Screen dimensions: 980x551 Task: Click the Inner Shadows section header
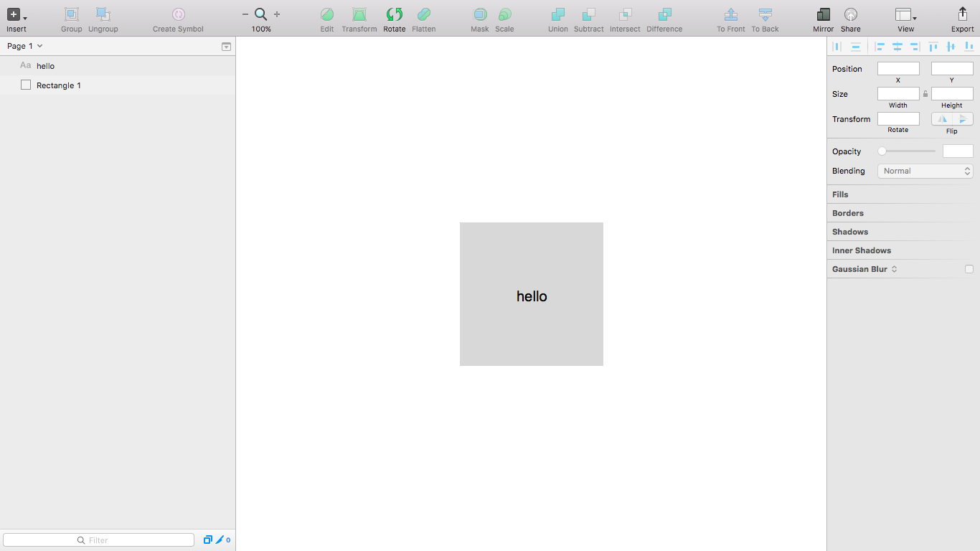click(x=862, y=250)
